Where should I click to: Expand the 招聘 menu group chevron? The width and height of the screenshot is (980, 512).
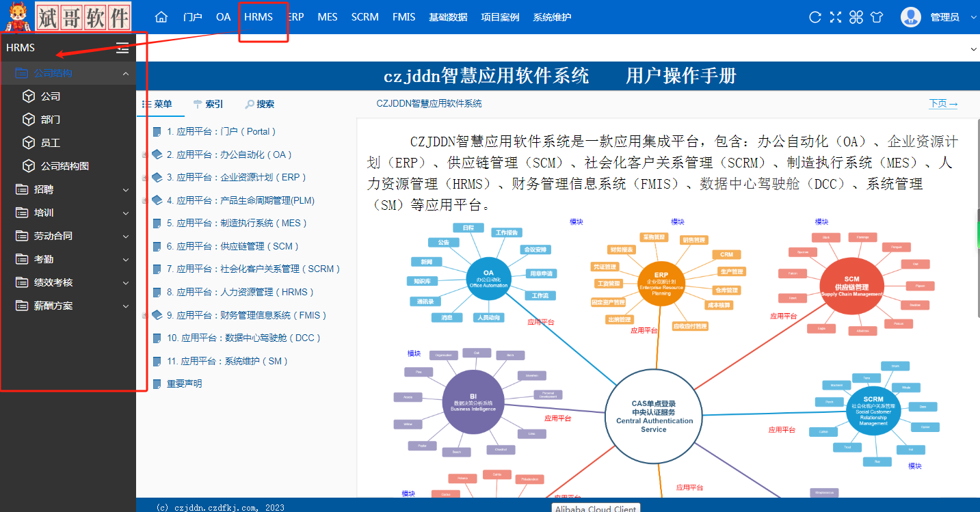click(x=126, y=189)
